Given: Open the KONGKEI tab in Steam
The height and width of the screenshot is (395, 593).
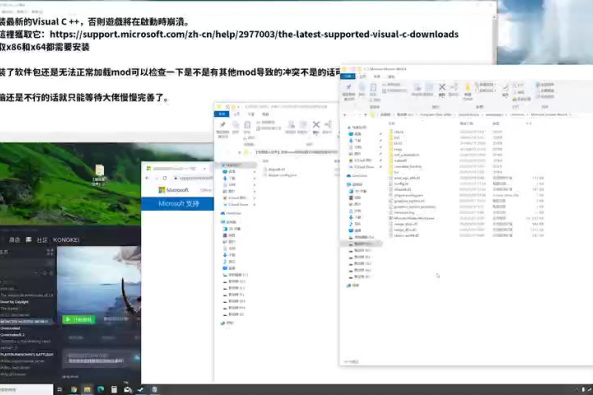Looking at the screenshot, I should (66, 240).
